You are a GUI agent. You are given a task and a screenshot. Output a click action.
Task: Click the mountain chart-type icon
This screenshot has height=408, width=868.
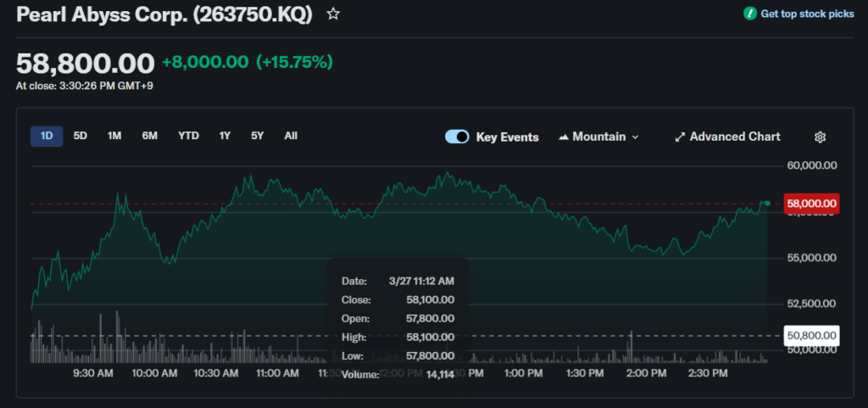[564, 137]
